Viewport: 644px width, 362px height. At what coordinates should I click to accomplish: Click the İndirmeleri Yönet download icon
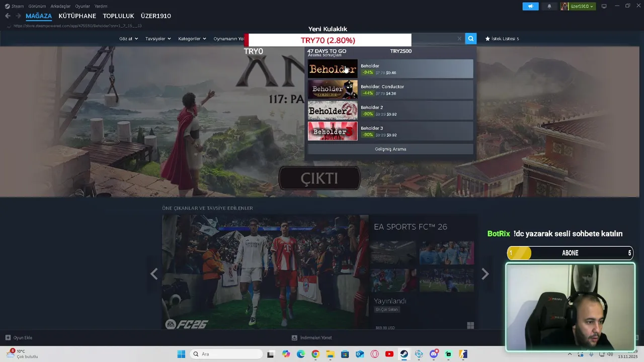[295, 337]
